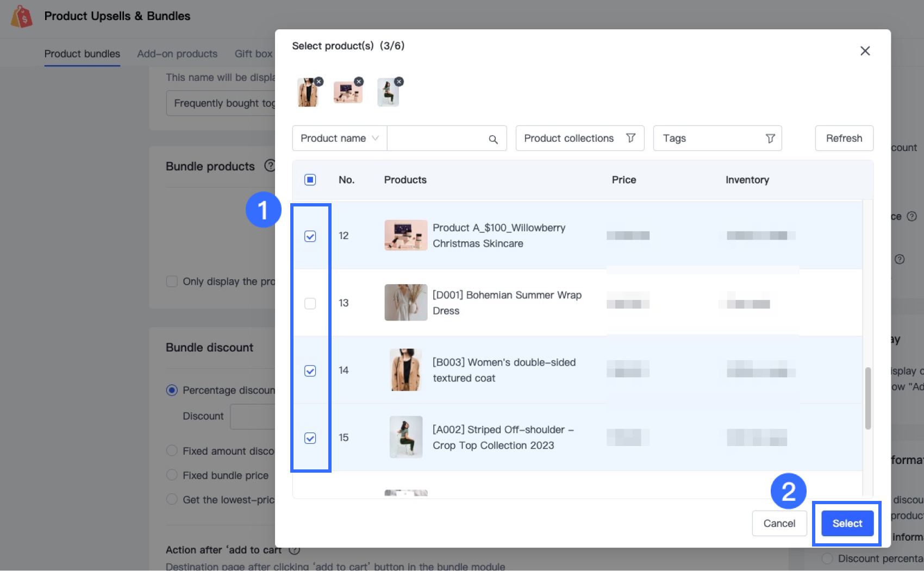Toggle the select-all checkbox in table header

(x=310, y=180)
